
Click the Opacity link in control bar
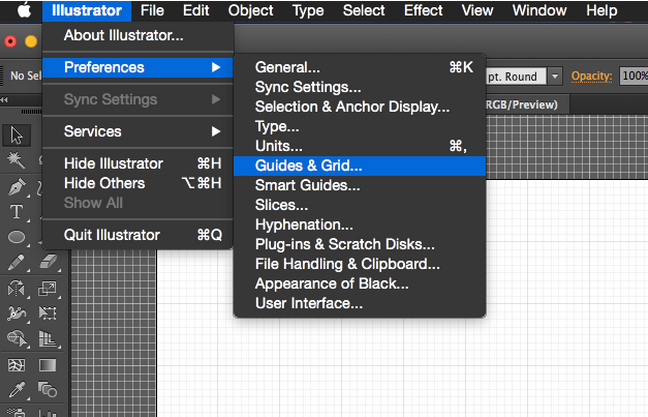point(591,76)
